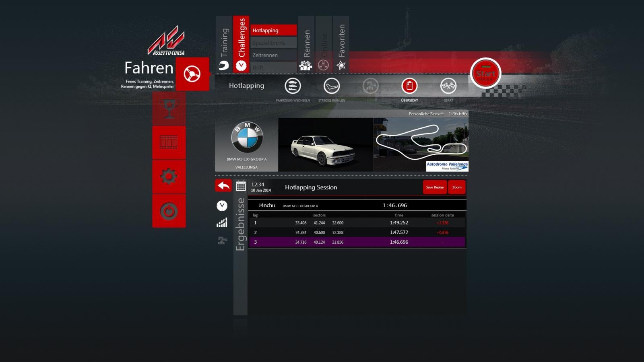Screen dimensions: 644x362
Task: Click the Save Replay button
Action: pyautogui.click(x=435, y=187)
